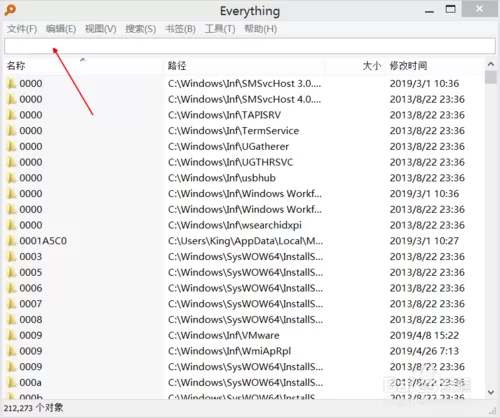Select folder icon of 0000 in UGatherer

[12, 146]
